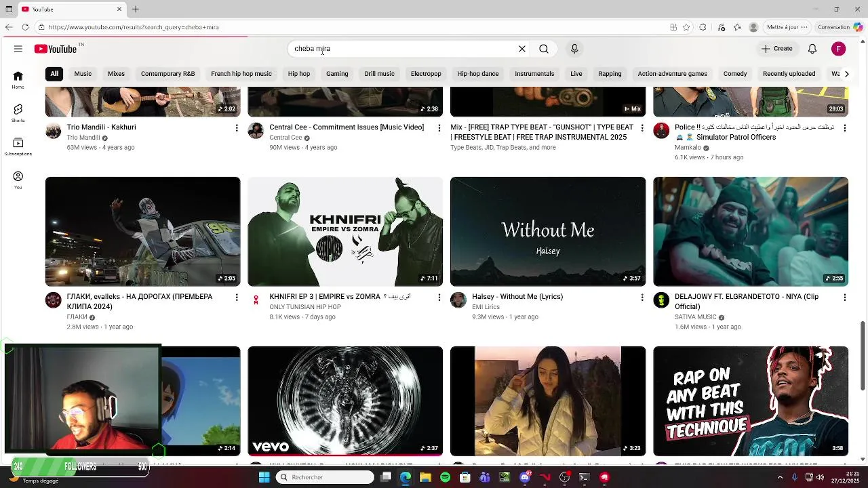Play the vevo thumbnail with 2:37 duration
Viewport: 868px width, 488px height.
point(345,401)
